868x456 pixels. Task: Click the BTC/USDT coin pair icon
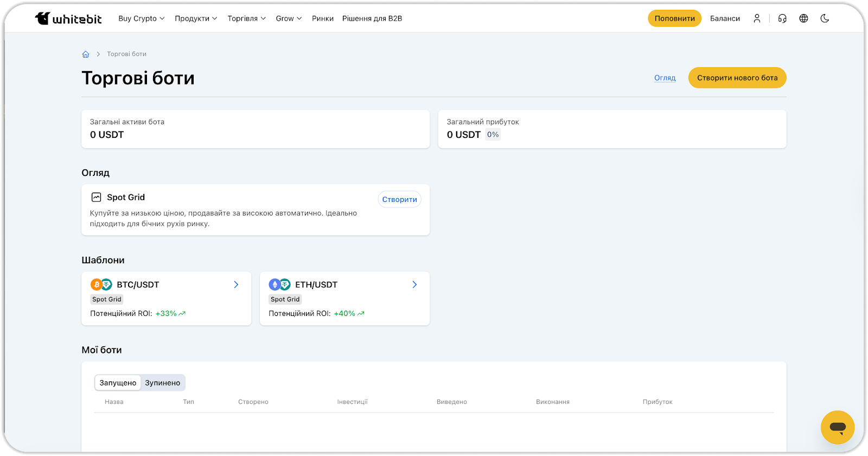(101, 284)
